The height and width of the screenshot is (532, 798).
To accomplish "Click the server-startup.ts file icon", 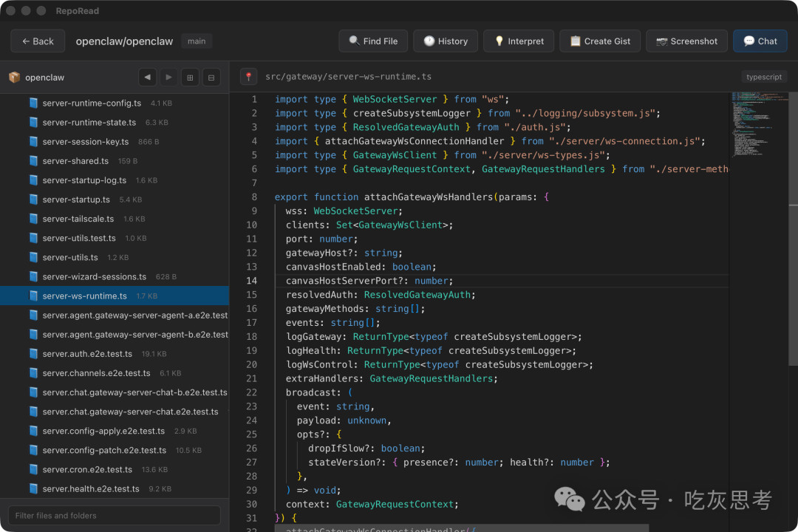I will point(33,199).
